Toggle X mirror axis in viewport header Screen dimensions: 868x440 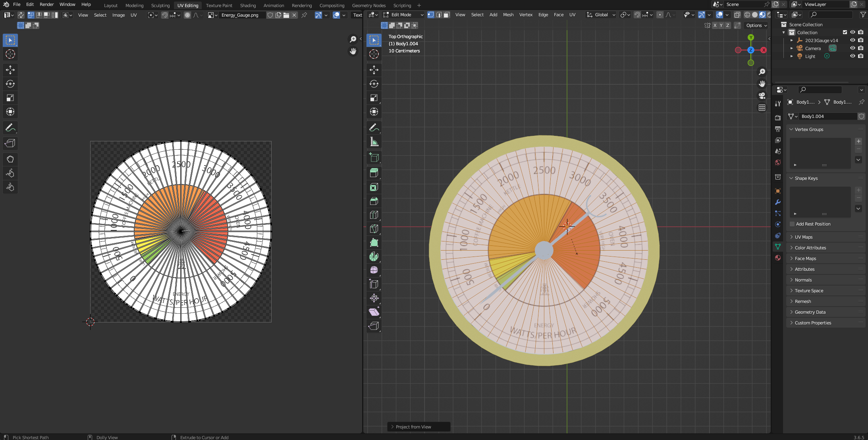click(715, 25)
